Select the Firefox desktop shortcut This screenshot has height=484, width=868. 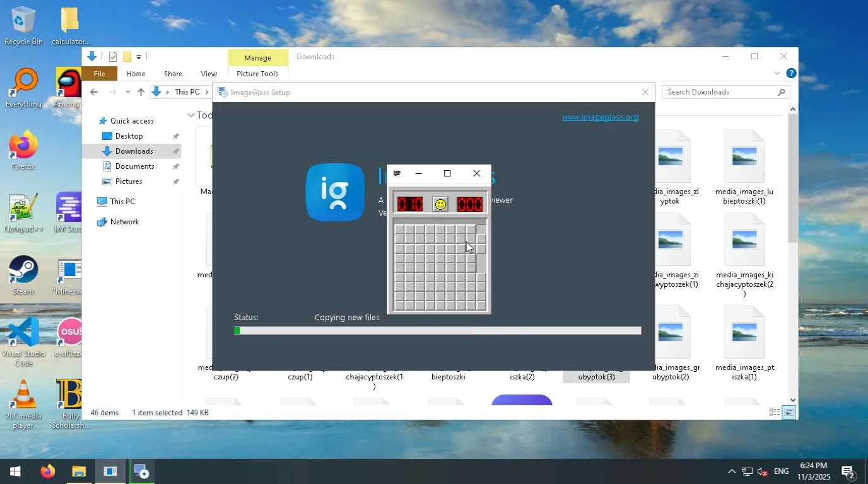click(23, 151)
